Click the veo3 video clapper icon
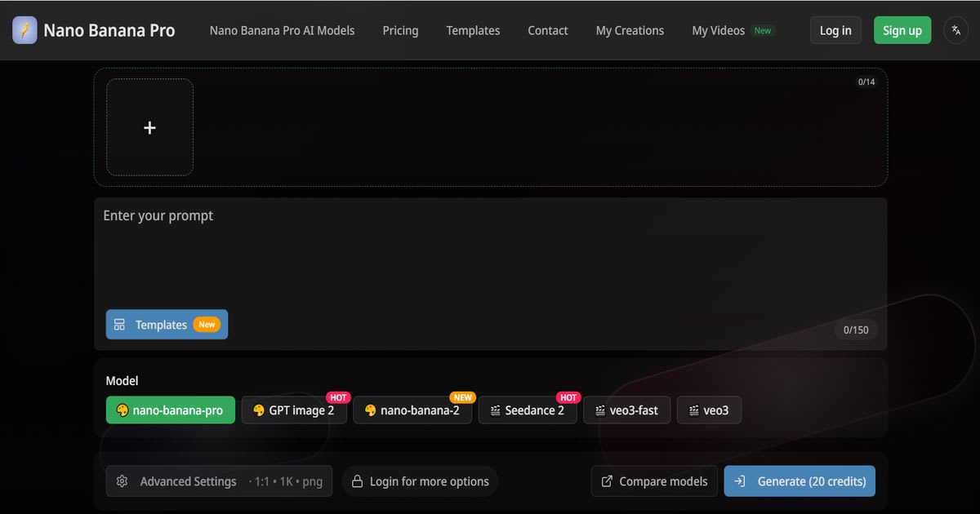This screenshot has width=980, height=514. pyautogui.click(x=694, y=410)
